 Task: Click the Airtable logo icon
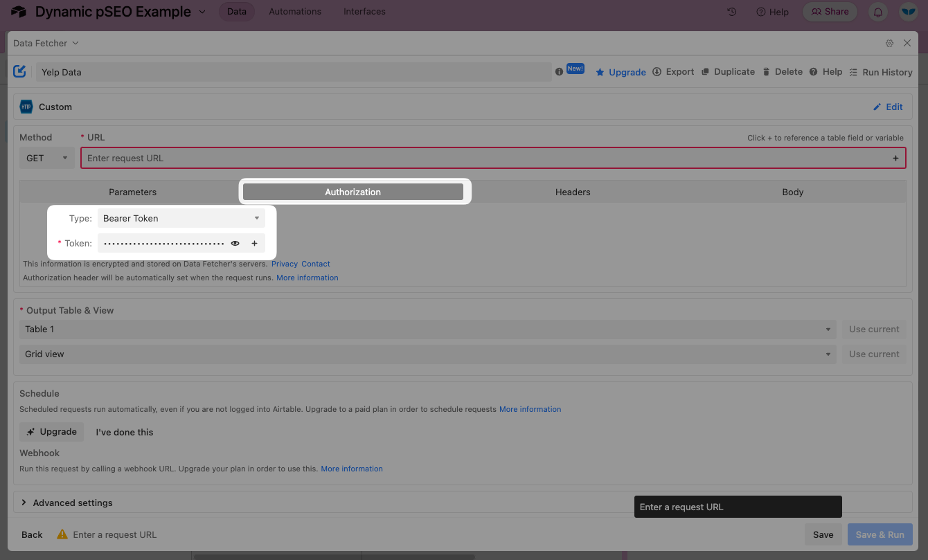click(19, 12)
